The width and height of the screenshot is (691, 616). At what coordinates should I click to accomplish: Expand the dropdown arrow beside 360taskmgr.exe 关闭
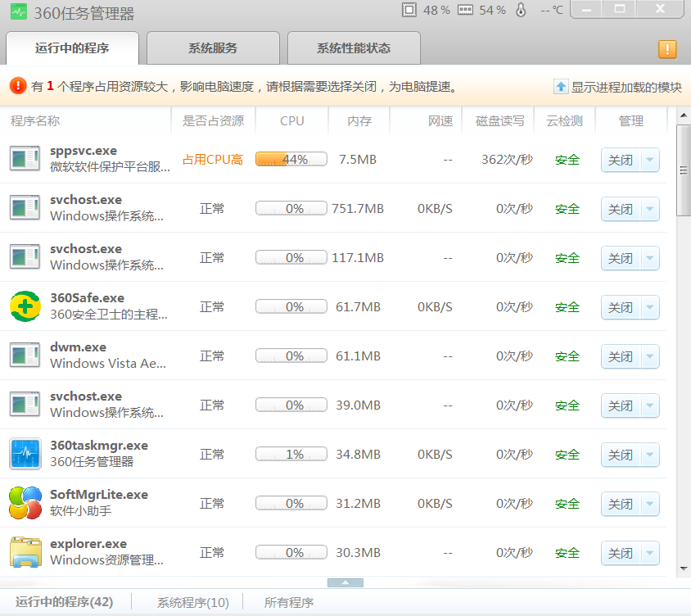point(650,455)
